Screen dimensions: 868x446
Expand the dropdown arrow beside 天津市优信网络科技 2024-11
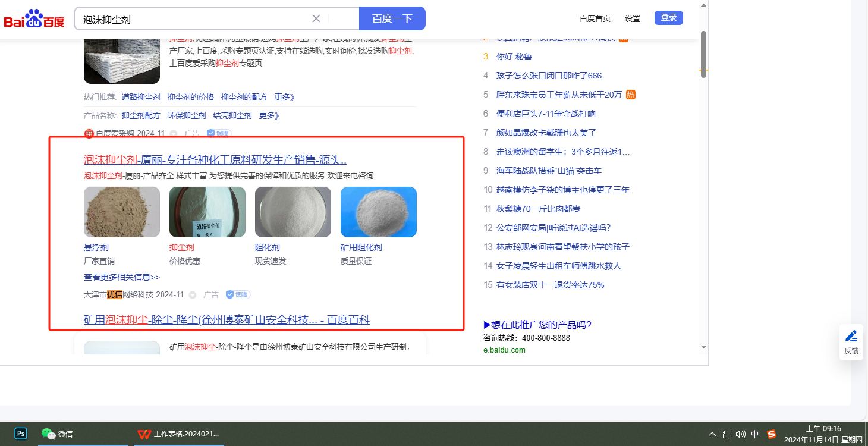pyautogui.click(x=192, y=295)
